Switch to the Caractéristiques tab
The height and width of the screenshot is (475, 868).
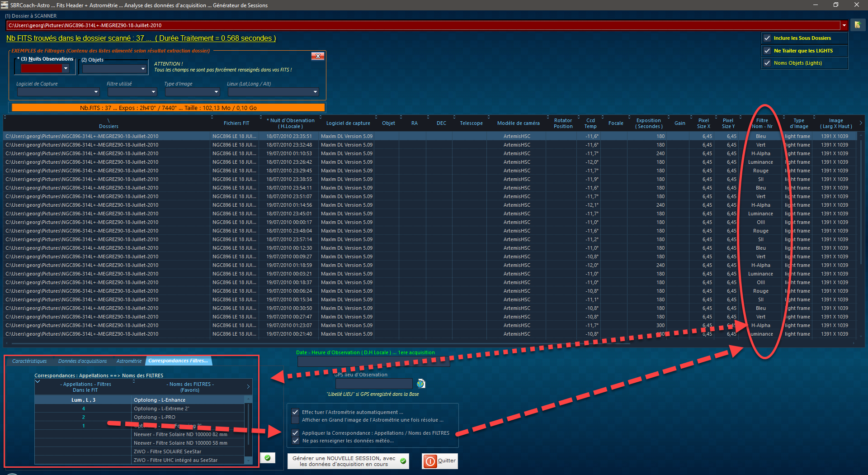[29, 361]
